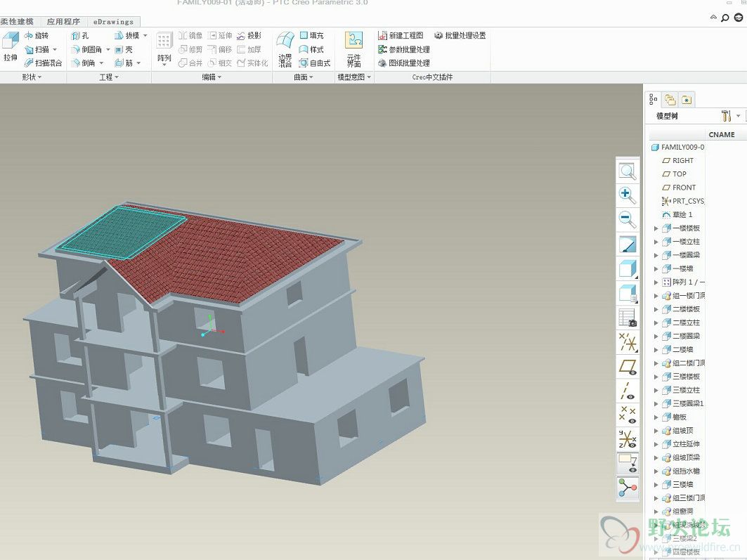Viewport: 747px width, 560px height.
Task: Click the 拉伸 (Extrude) tool
Action: click(11, 46)
